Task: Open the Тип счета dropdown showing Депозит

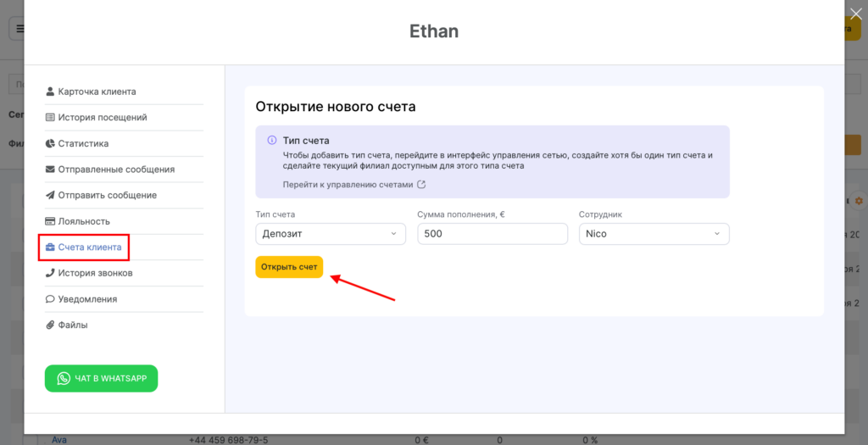Action: (x=331, y=234)
